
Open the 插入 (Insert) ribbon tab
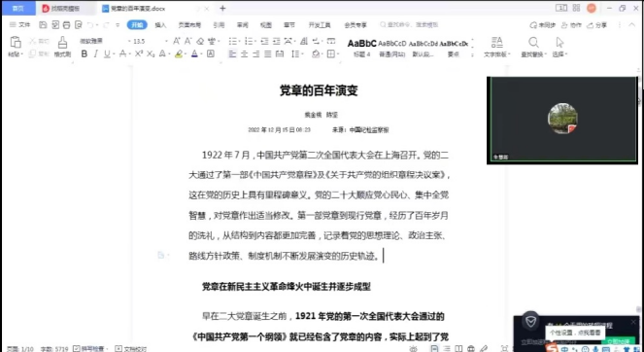[x=160, y=25]
